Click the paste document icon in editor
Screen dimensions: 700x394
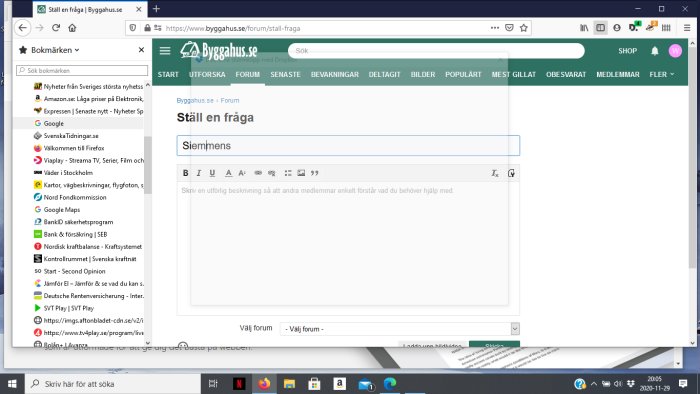[511, 173]
